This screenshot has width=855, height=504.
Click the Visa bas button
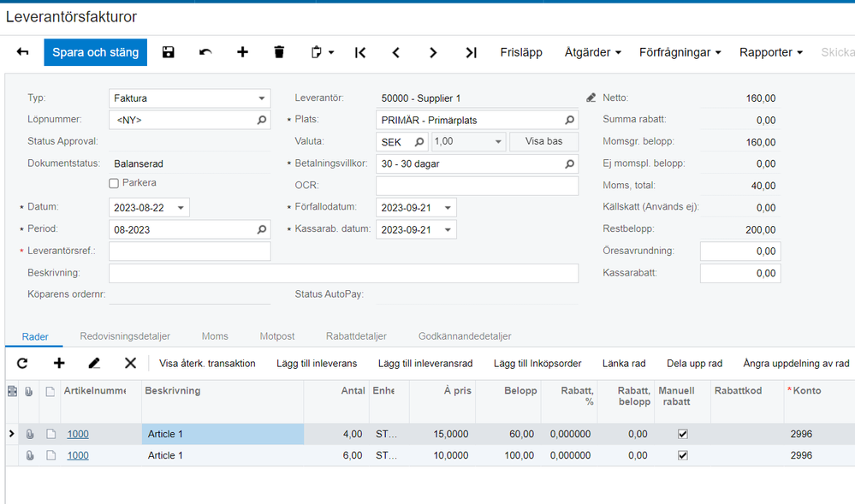[x=543, y=142]
